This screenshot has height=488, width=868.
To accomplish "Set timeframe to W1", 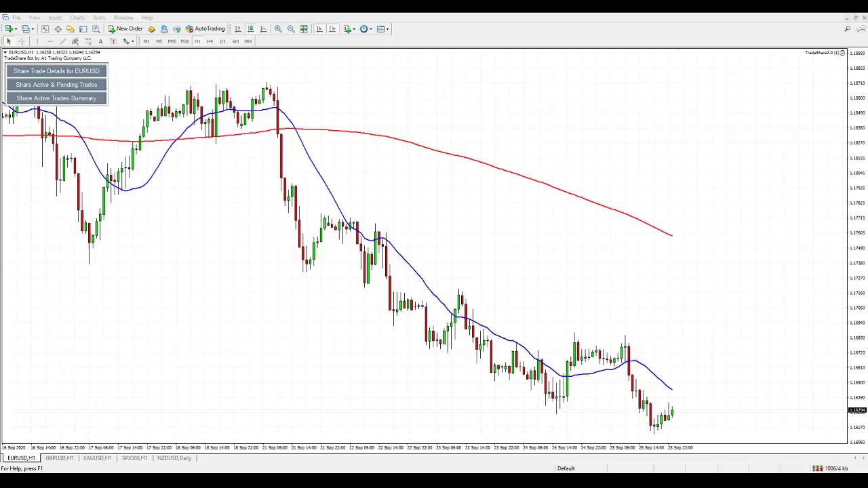I will click(235, 41).
